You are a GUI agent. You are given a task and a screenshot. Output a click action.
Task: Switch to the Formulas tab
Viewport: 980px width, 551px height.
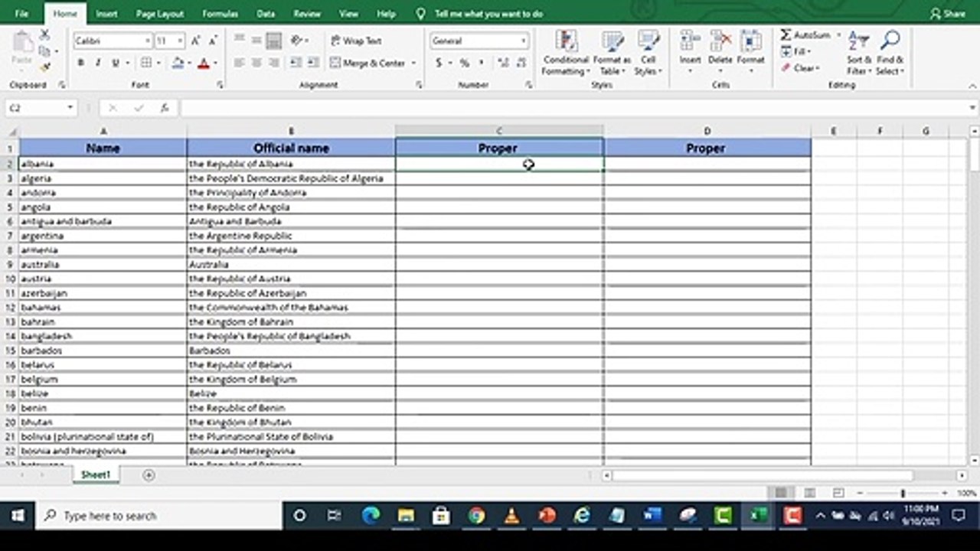[220, 14]
